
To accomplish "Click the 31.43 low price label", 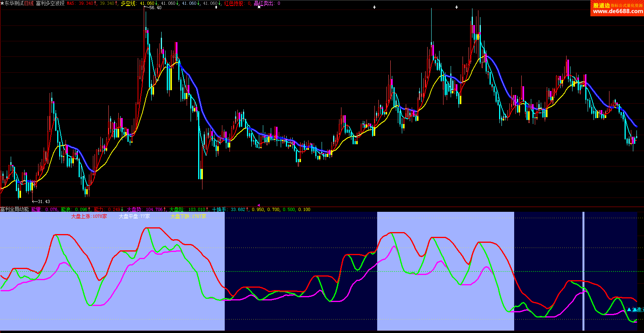I will coord(44,201).
